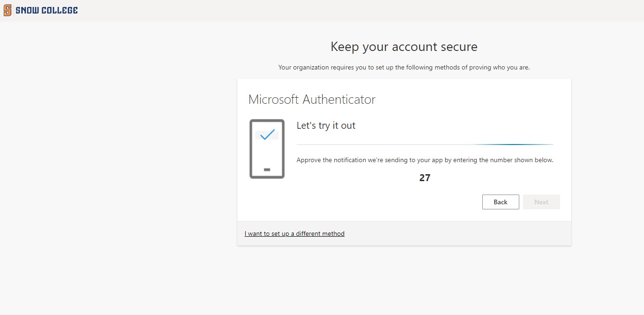This screenshot has width=644, height=315.
Task: Click the 'Approve the notification' instruction text
Action: click(x=425, y=160)
